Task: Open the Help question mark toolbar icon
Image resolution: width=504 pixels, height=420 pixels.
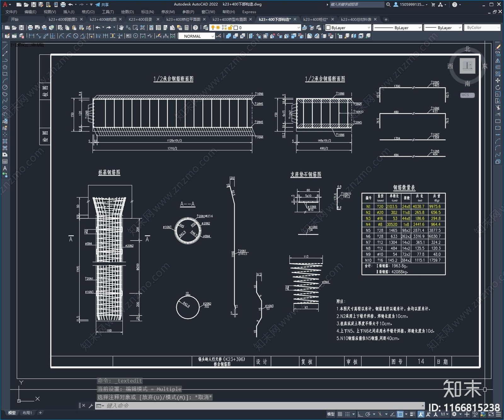Action: tap(196, 28)
